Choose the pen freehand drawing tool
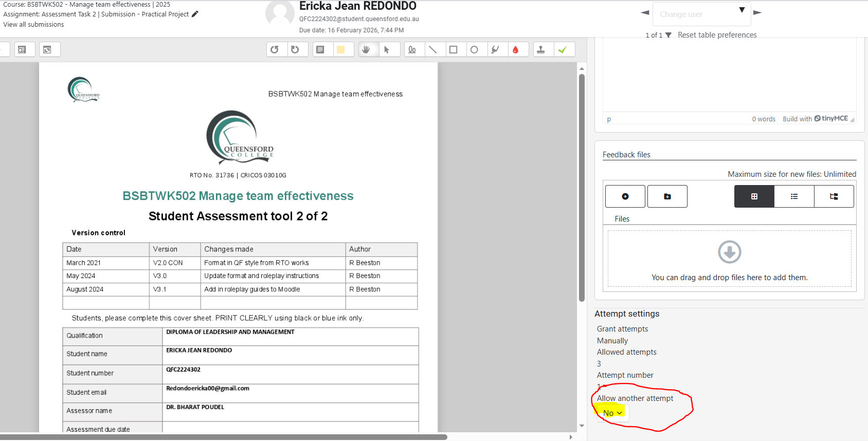 click(x=412, y=50)
